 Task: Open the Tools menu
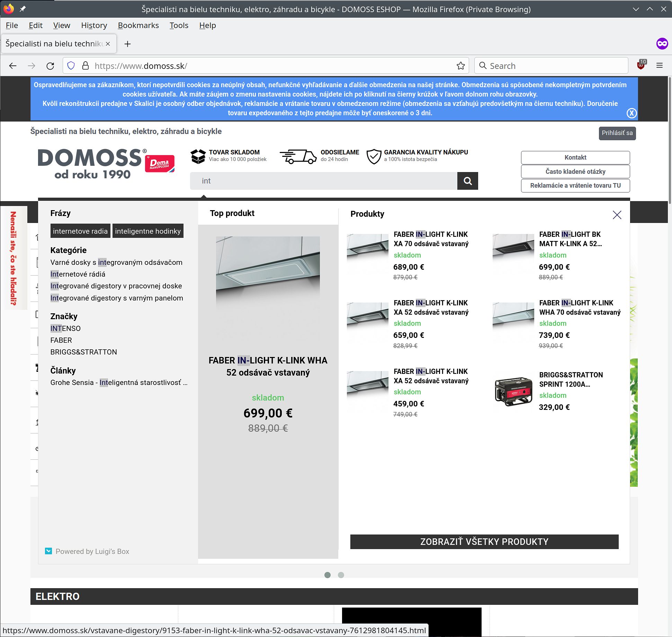179,25
